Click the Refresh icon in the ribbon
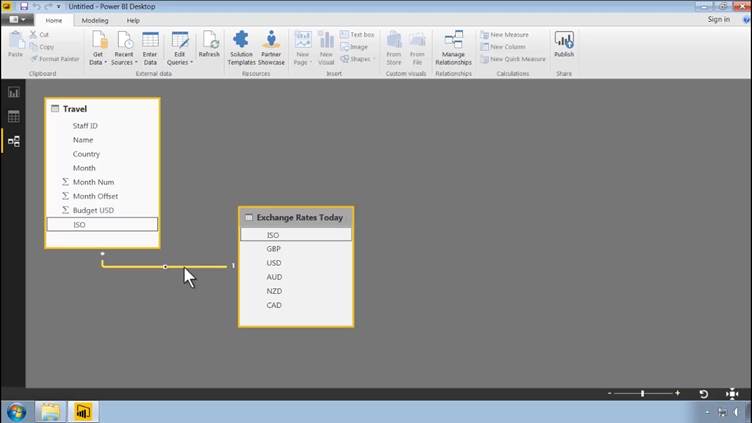 (209, 44)
